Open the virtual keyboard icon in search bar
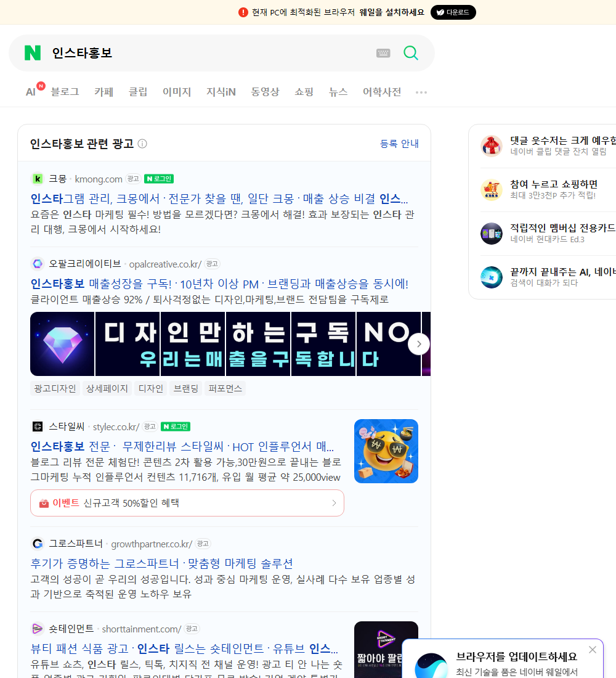This screenshot has width=616, height=678. pos(383,53)
